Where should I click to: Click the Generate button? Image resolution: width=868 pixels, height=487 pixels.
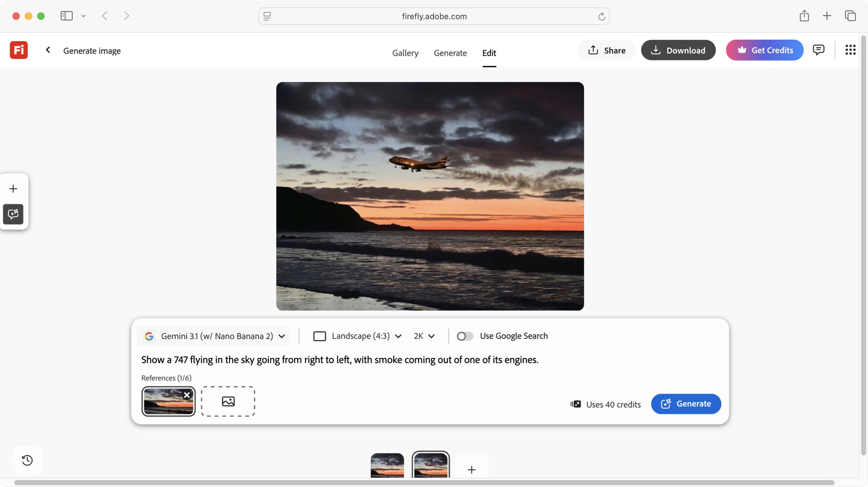[x=686, y=404]
